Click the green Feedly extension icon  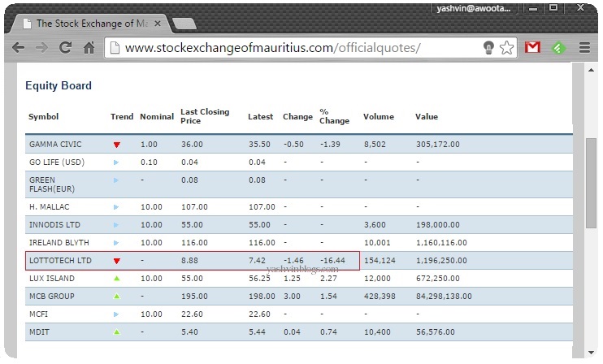(x=557, y=48)
